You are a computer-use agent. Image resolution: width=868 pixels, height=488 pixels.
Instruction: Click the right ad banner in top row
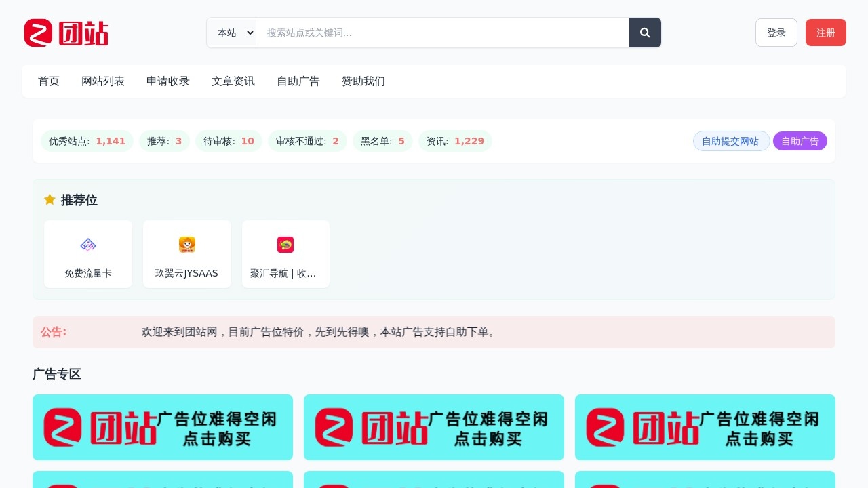pyautogui.click(x=705, y=427)
